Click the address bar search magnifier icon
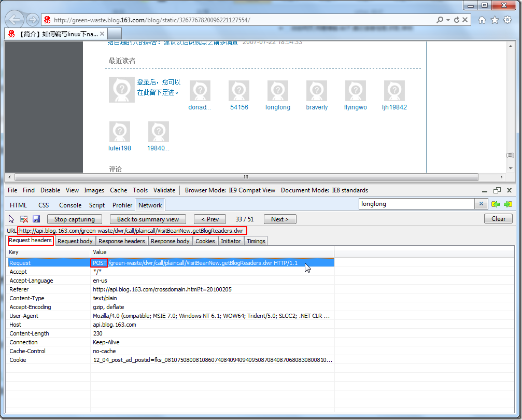Image resolution: width=522 pixels, height=420 pixels. coord(440,20)
